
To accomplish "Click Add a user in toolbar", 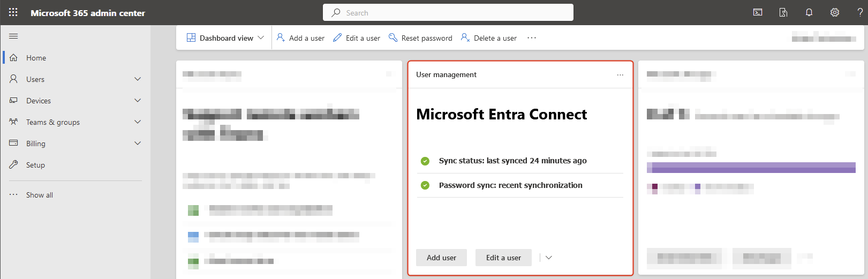I will (x=300, y=38).
